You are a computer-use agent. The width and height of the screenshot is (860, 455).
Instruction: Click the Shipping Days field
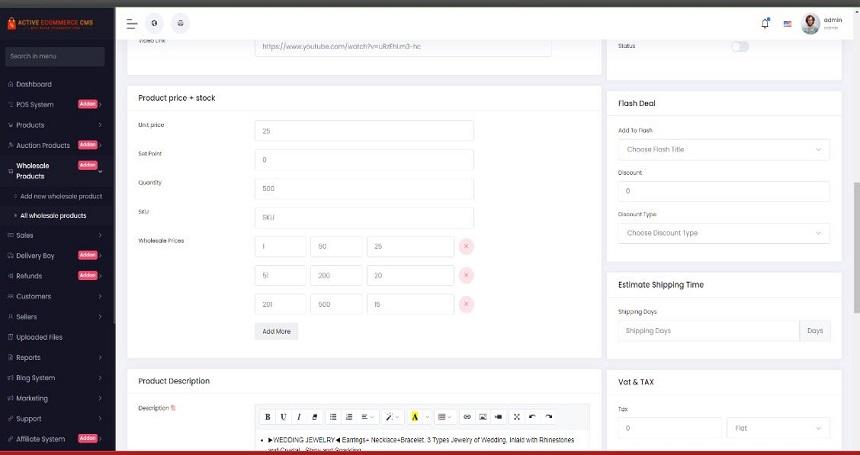point(709,331)
